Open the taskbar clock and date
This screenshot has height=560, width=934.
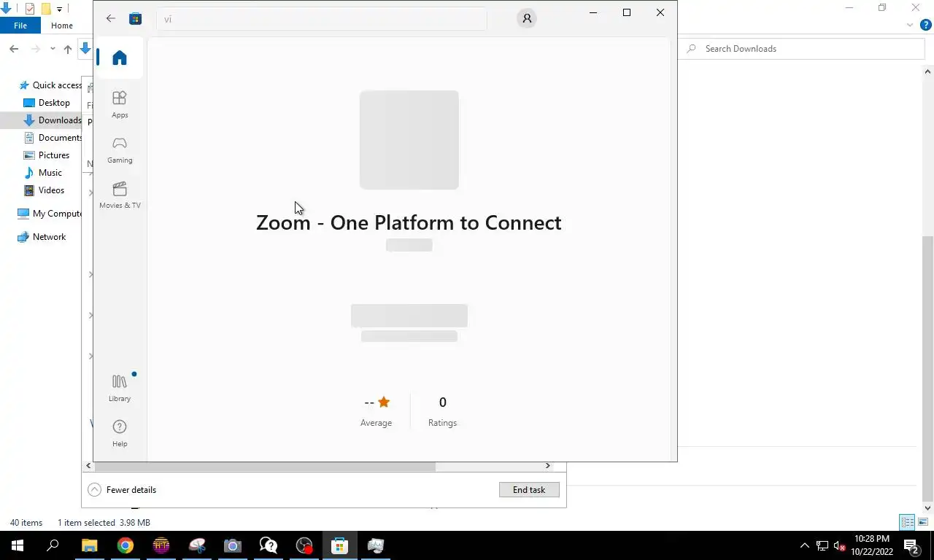point(871,545)
